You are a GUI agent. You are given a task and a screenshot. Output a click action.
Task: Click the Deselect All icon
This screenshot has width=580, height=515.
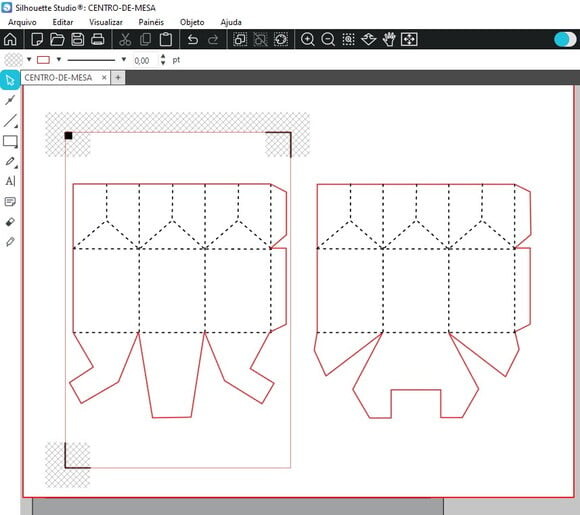click(260, 39)
